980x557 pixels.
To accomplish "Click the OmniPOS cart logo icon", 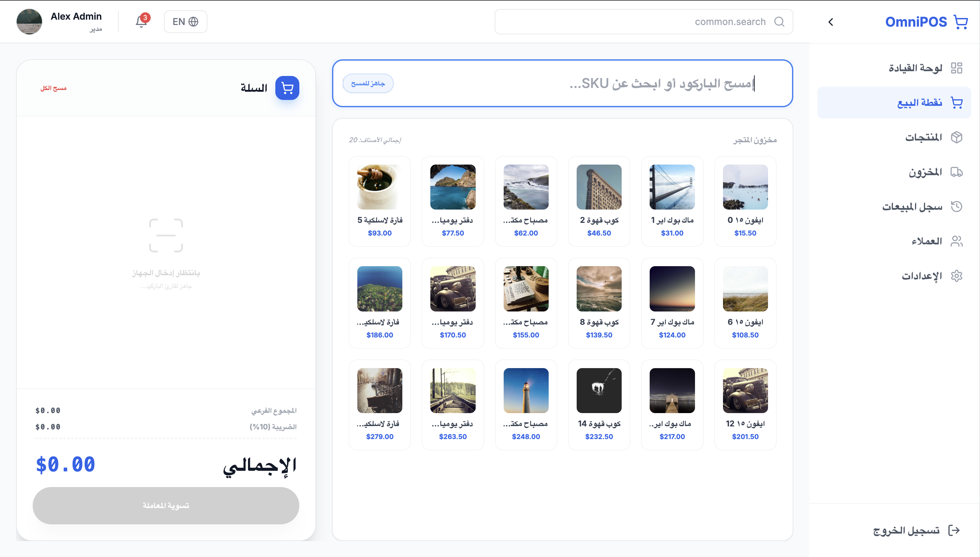I will click(x=961, y=21).
